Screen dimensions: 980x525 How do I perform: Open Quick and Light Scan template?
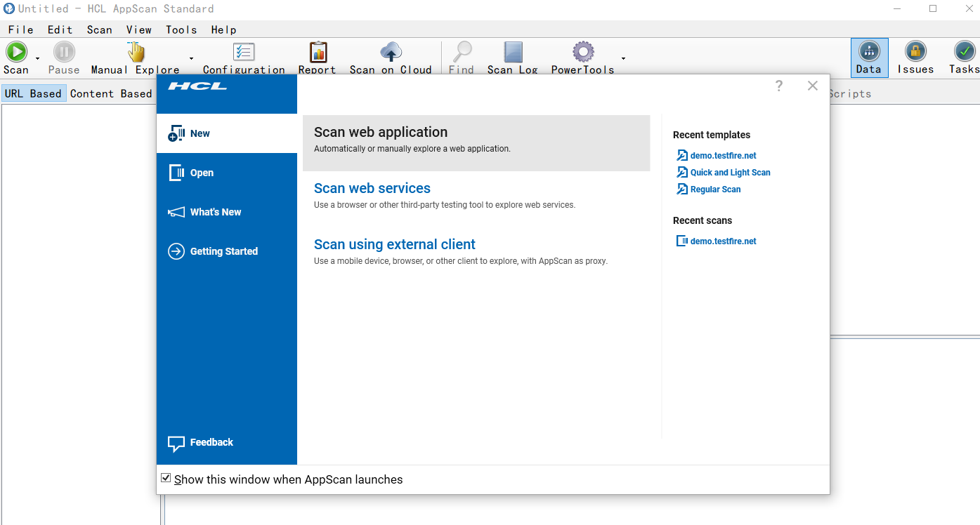731,173
